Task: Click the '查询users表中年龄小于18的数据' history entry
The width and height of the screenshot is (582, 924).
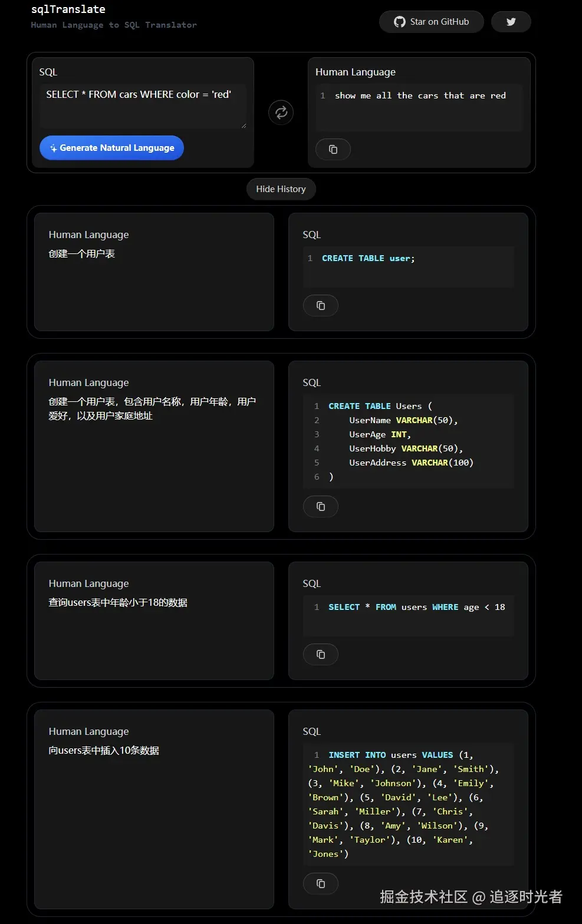Action: (118, 603)
